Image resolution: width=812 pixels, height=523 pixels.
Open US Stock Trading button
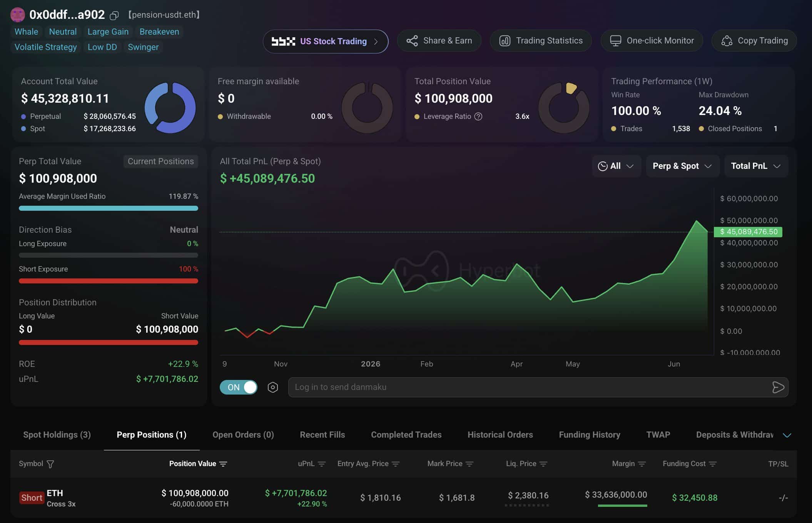tap(326, 42)
